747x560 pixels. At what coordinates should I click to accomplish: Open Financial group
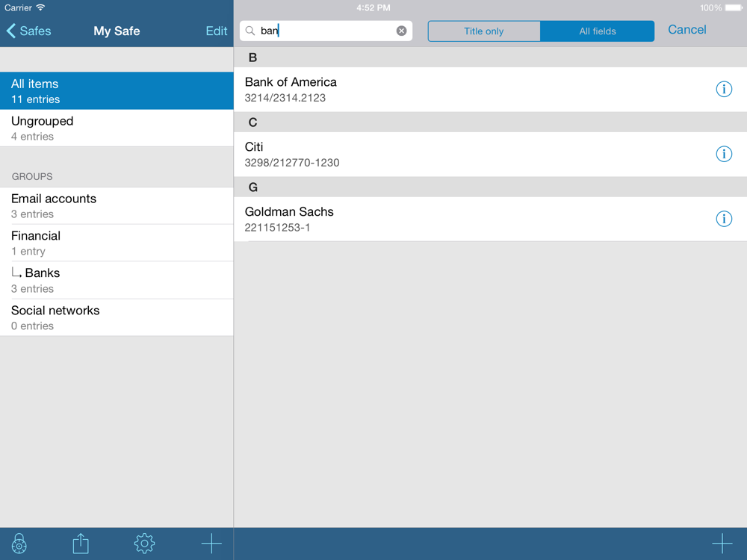(x=117, y=243)
